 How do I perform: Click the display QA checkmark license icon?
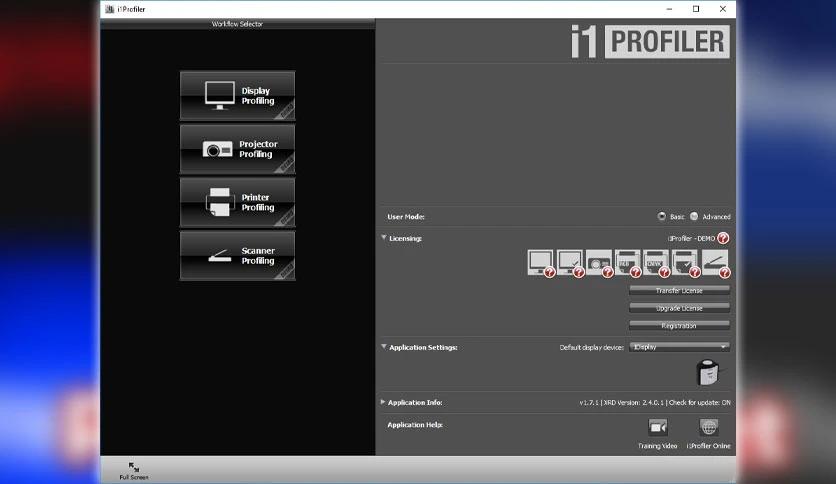[x=569, y=263]
